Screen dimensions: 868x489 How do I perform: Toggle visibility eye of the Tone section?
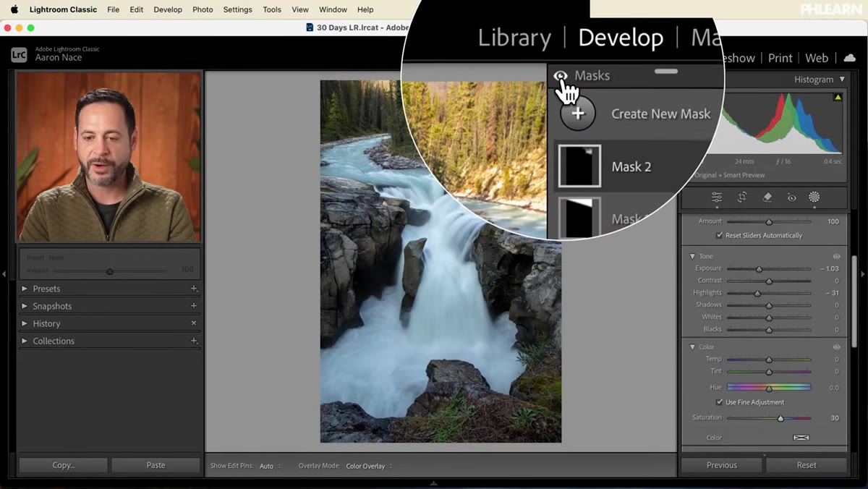pyautogui.click(x=836, y=256)
